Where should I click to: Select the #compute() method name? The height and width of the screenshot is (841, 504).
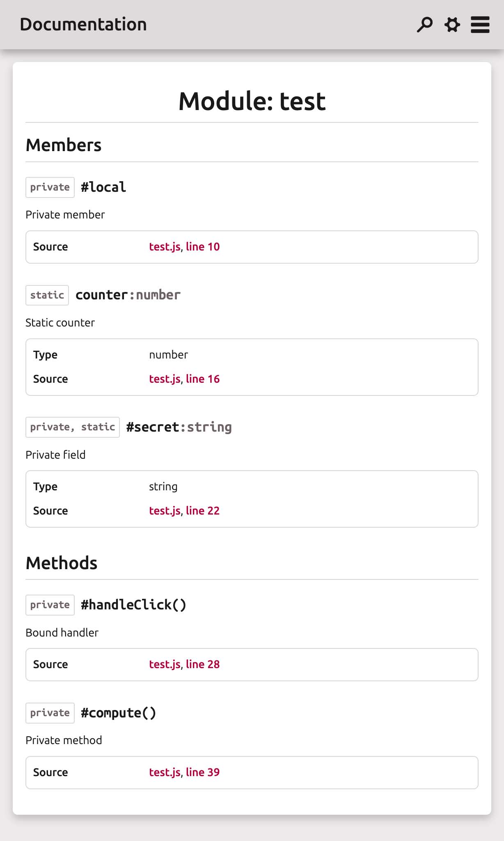point(119,713)
